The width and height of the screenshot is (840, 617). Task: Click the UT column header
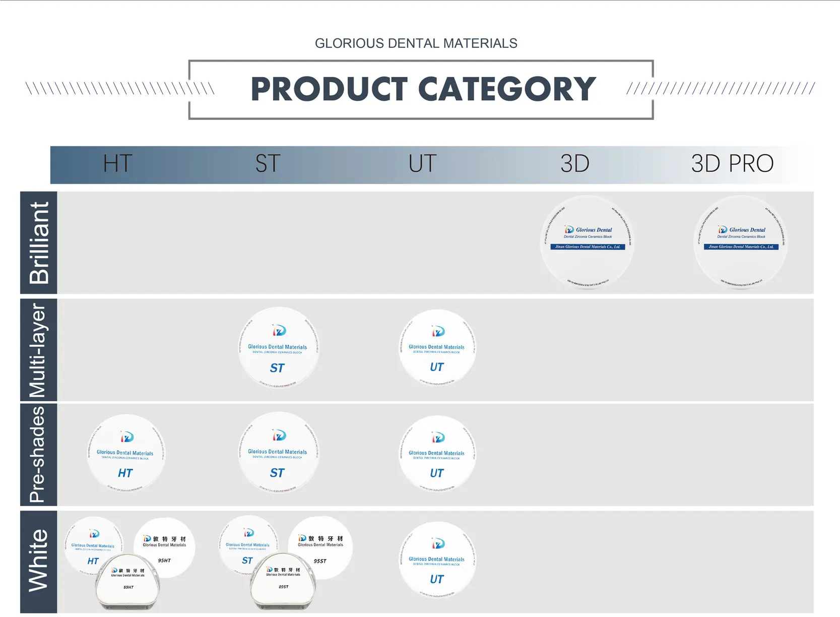pos(422,164)
